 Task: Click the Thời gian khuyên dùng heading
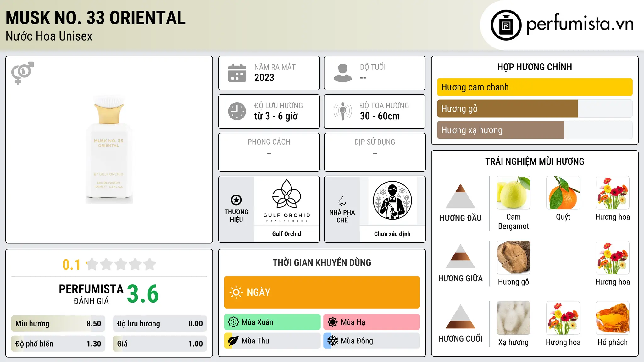click(x=322, y=262)
